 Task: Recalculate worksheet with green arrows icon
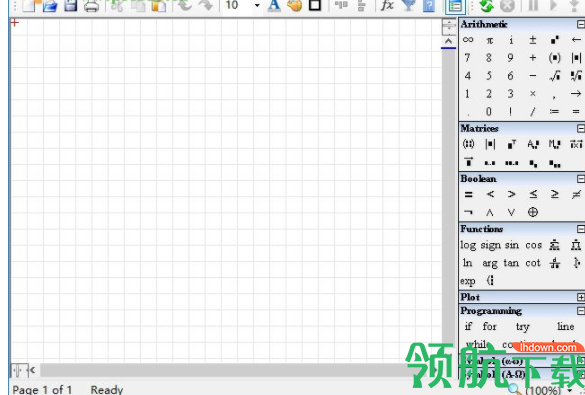(486, 6)
